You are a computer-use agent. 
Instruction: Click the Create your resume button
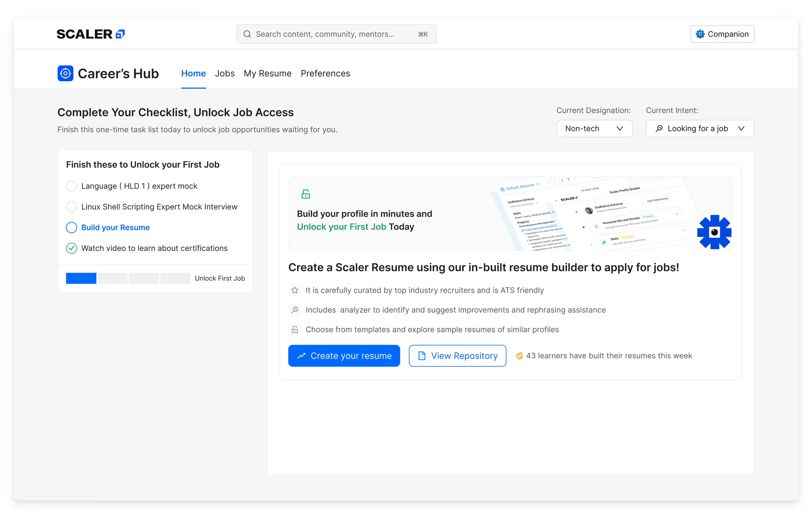point(344,356)
